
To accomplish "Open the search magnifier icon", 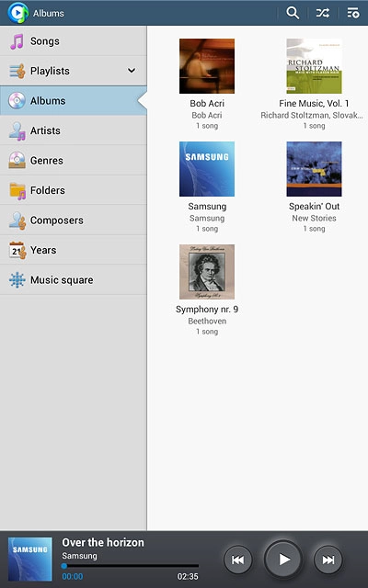I will (x=293, y=13).
